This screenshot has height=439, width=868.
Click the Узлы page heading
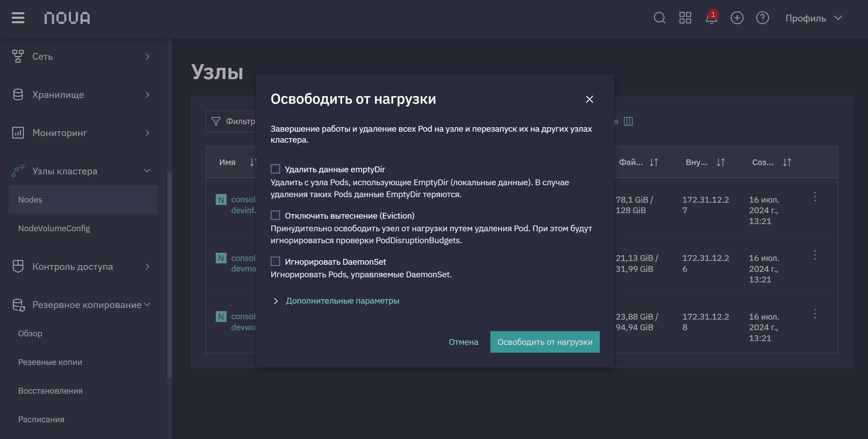point(217,72)
